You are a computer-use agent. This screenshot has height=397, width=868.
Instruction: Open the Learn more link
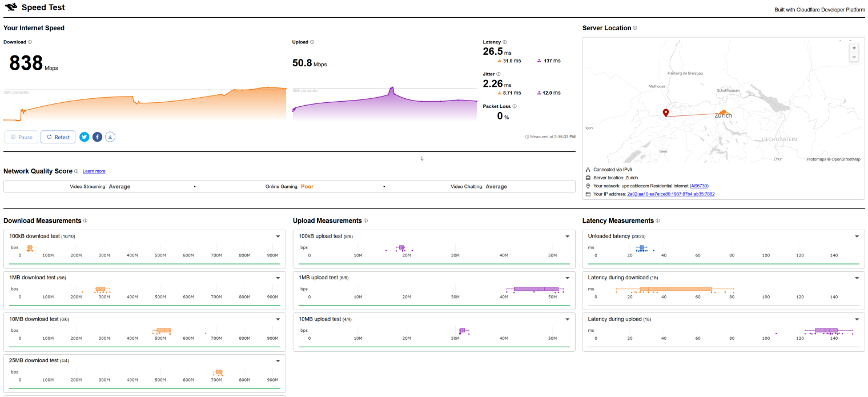click(x=94, y=171)
